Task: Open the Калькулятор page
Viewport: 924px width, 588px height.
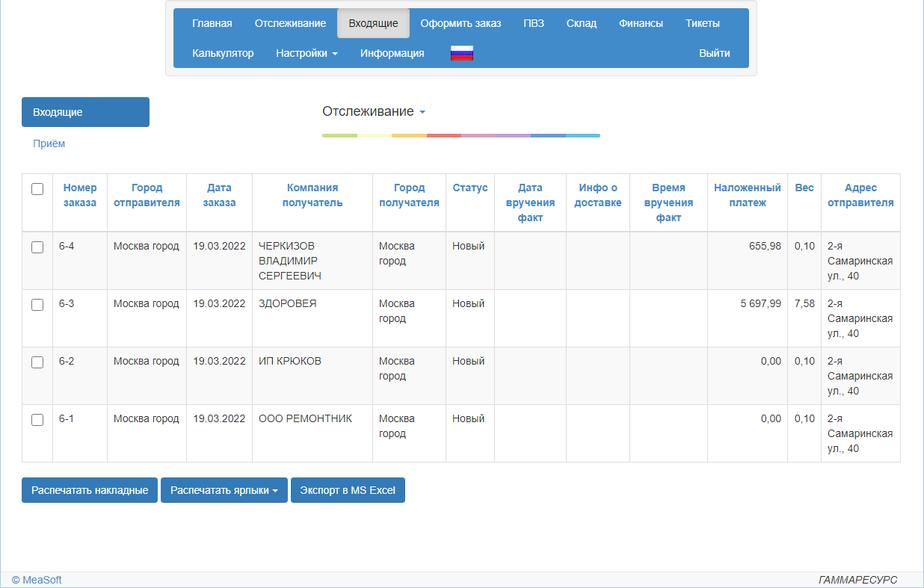Action: (x=223, y=53)
